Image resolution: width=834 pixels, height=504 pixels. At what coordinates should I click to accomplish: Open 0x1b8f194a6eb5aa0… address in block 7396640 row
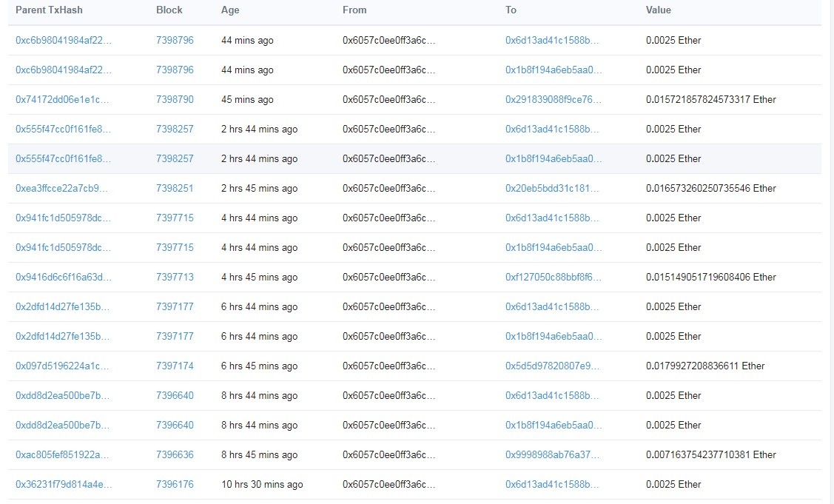coord(554,426)
